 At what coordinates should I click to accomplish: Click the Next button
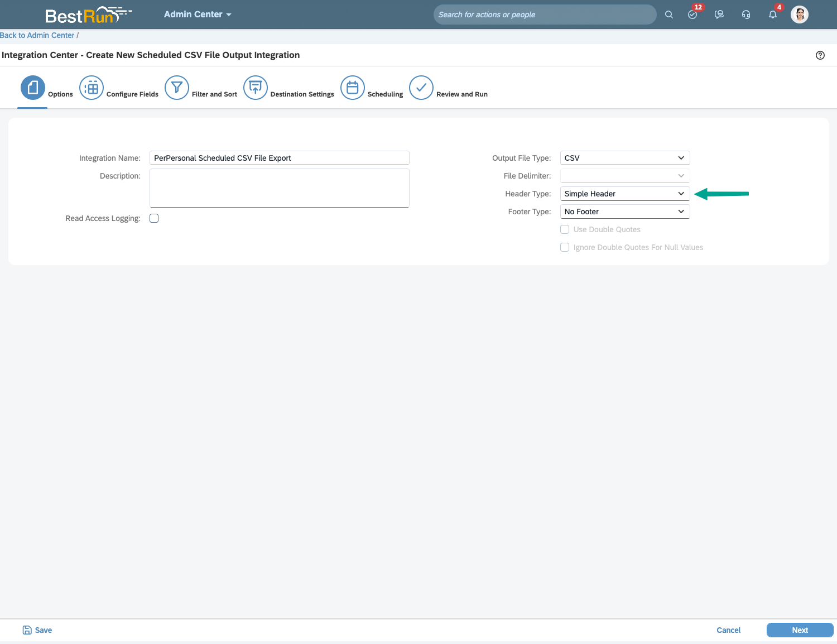click(x=800, y=630)
